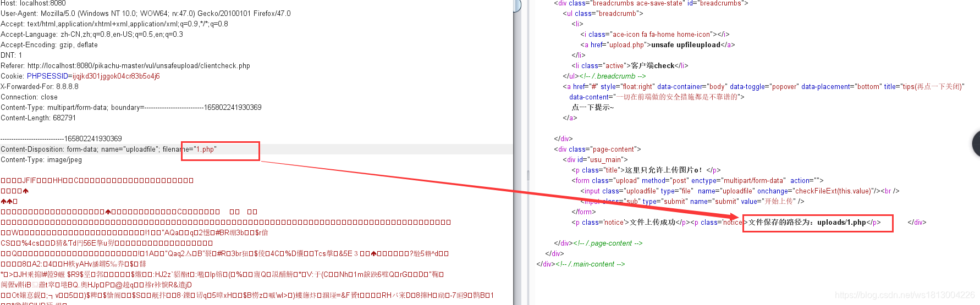
Task: Click the div id="usu_main" line
Action: [595, 159]
